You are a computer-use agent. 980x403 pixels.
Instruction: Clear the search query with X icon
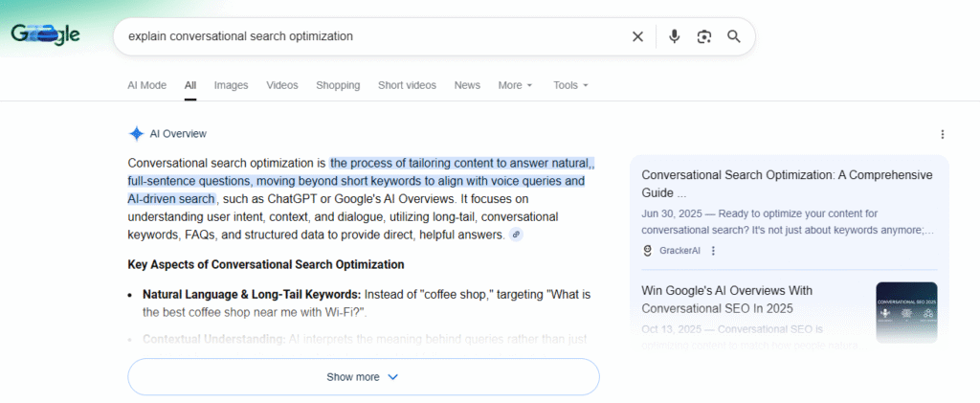coord(637,36)
